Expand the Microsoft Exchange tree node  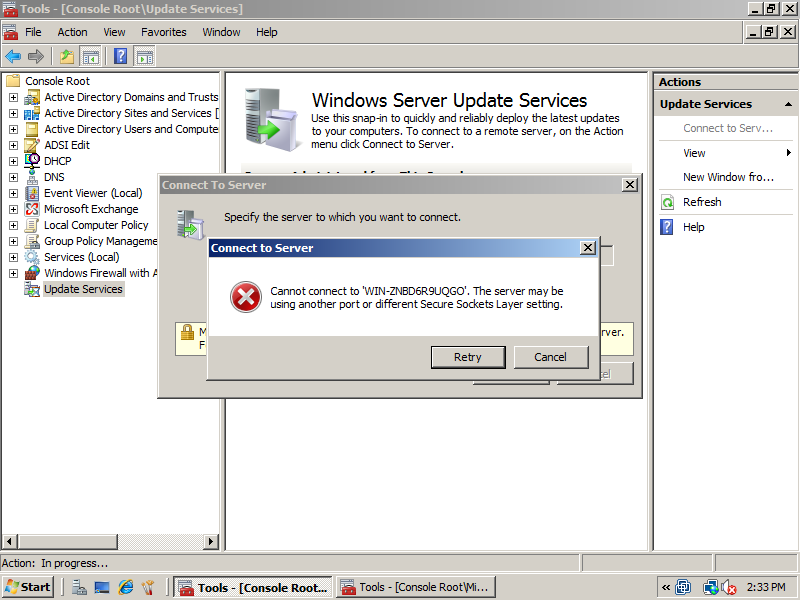[x=13, y=209]
